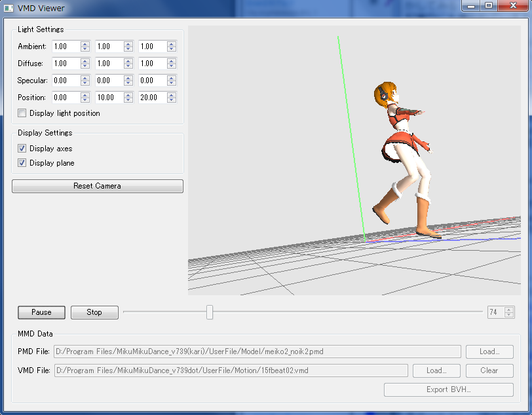
Task: Click Position Y field showing 10.00
Action: 109,98
